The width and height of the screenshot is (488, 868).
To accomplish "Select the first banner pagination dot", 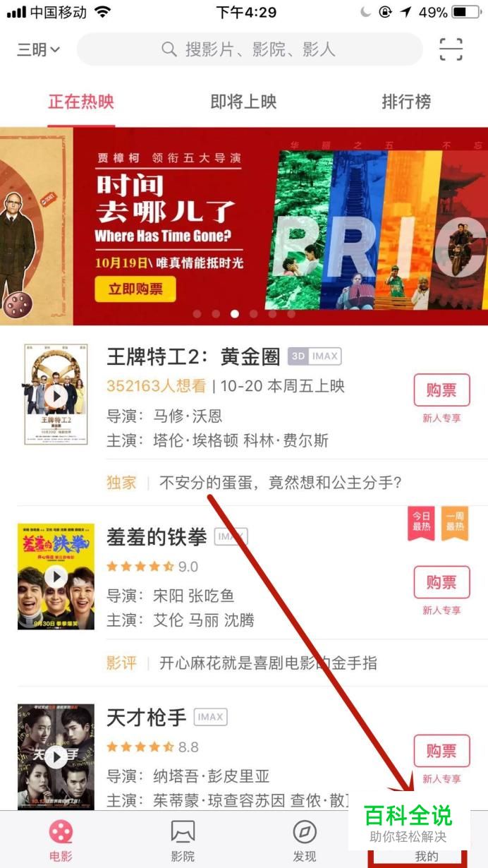I will click(197, 314).
